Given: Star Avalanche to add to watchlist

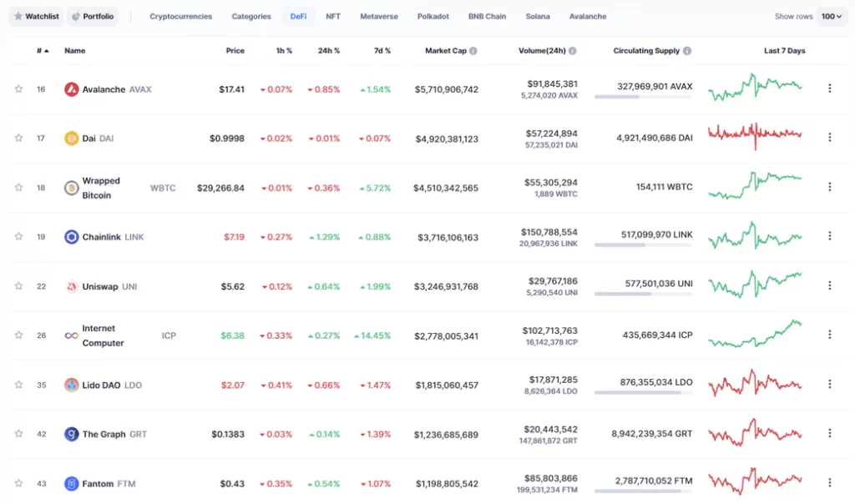Looking at the screenshot, I should tap(18, 89).
